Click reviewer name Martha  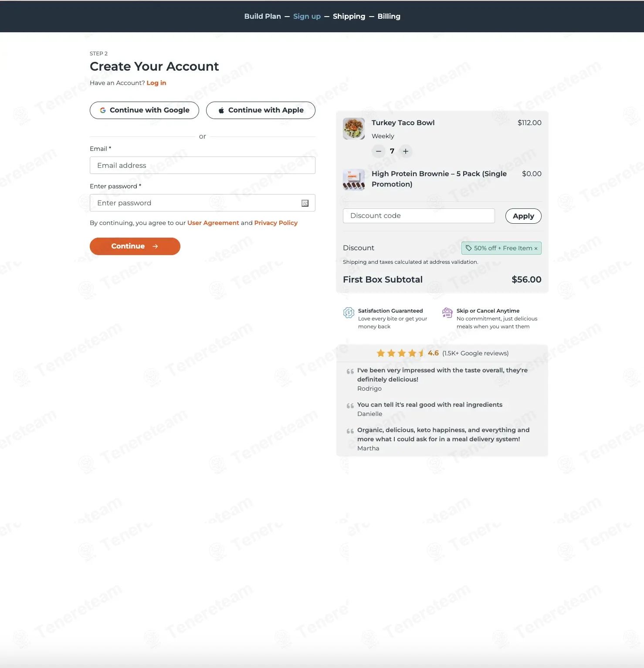coord(368,448)
